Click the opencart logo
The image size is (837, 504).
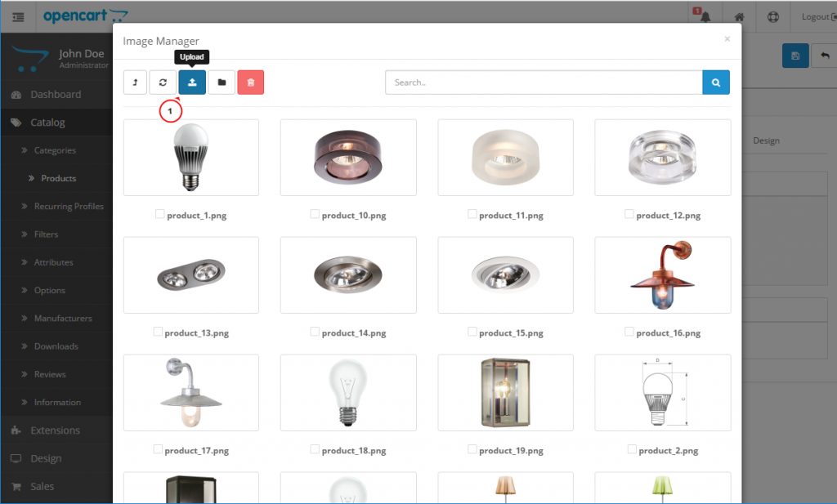pos(85,16)
